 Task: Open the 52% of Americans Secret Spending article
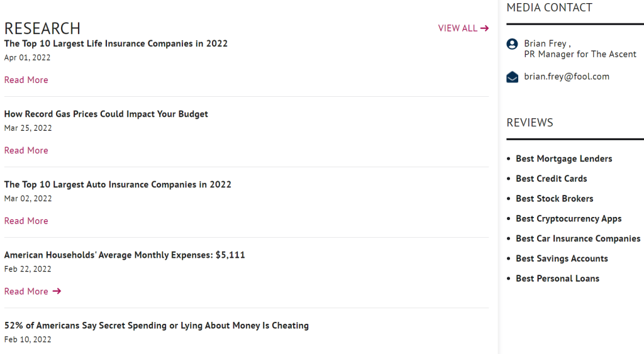click(x=157, y=326)
